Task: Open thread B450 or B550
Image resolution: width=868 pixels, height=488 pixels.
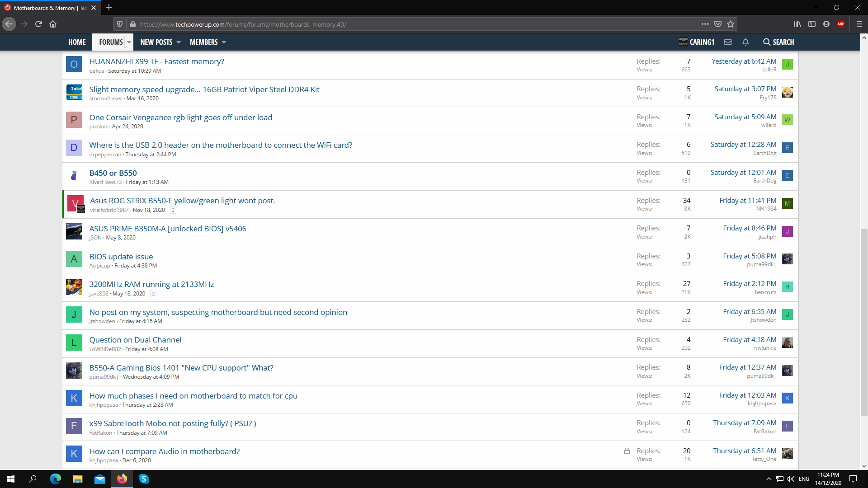Action: pos(113,172)
